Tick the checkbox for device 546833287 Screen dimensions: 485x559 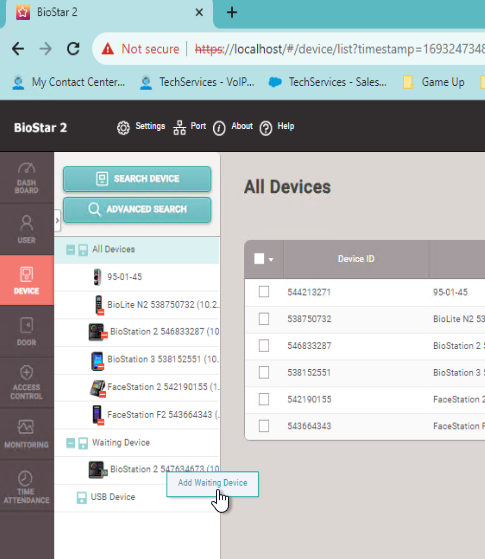(264, 345)
